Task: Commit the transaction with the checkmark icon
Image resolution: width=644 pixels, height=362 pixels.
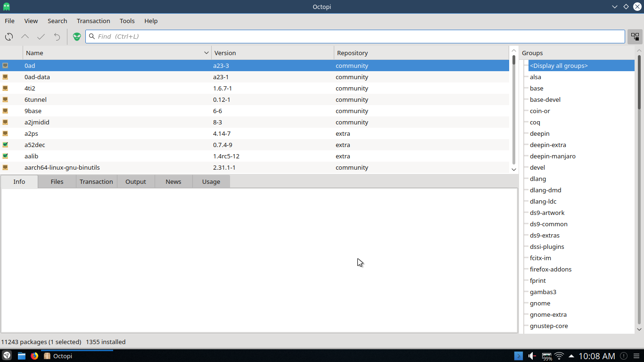Action: (41, 36)
